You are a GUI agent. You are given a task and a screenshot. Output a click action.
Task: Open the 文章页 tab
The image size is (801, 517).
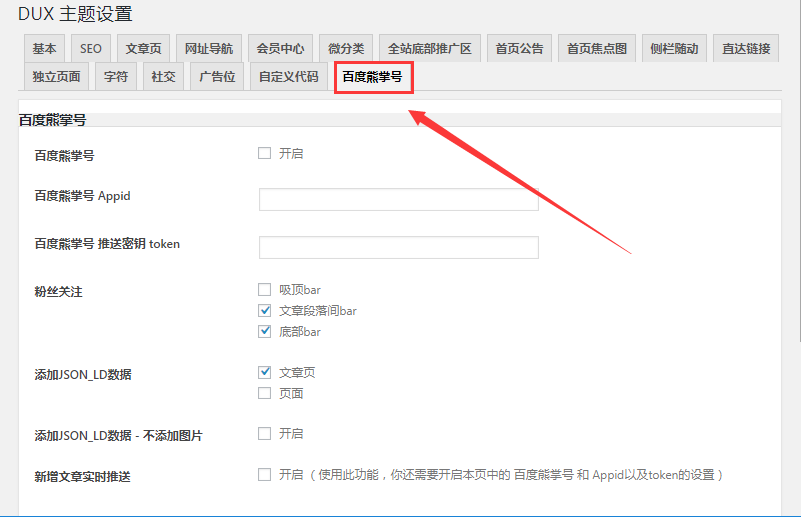click(143, 49)
